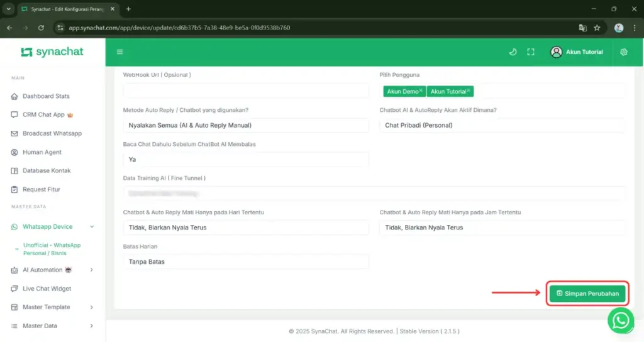644x342 pixels.
Task: Open settings gear in green header
Action: click(x=624, y=52)
